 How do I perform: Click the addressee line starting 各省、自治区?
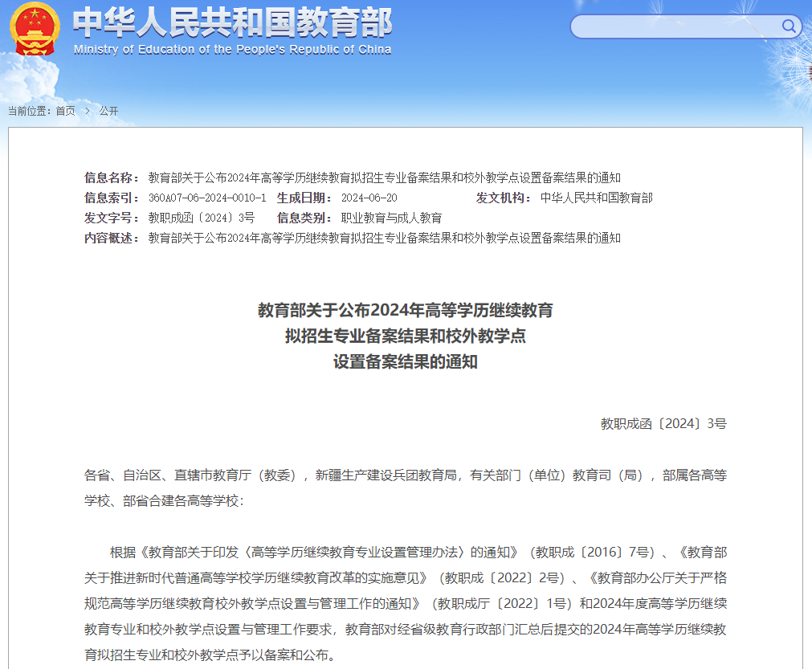[x=406, y=475]
